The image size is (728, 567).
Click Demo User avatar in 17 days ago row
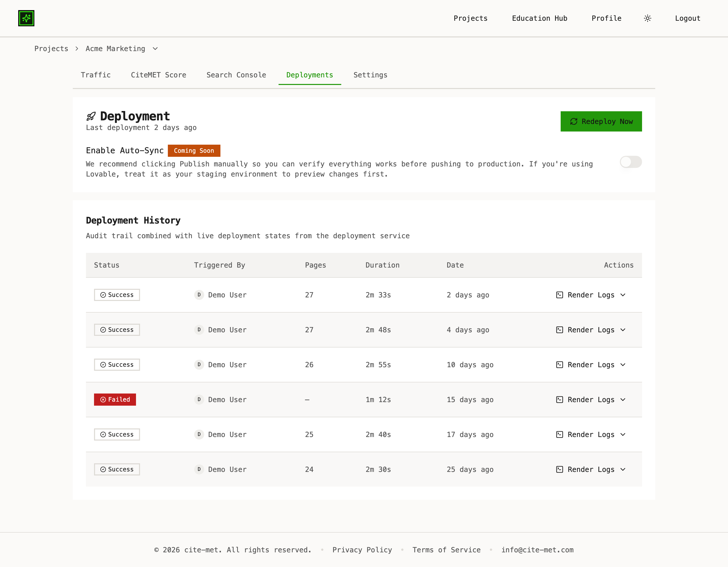click(199, 434)
